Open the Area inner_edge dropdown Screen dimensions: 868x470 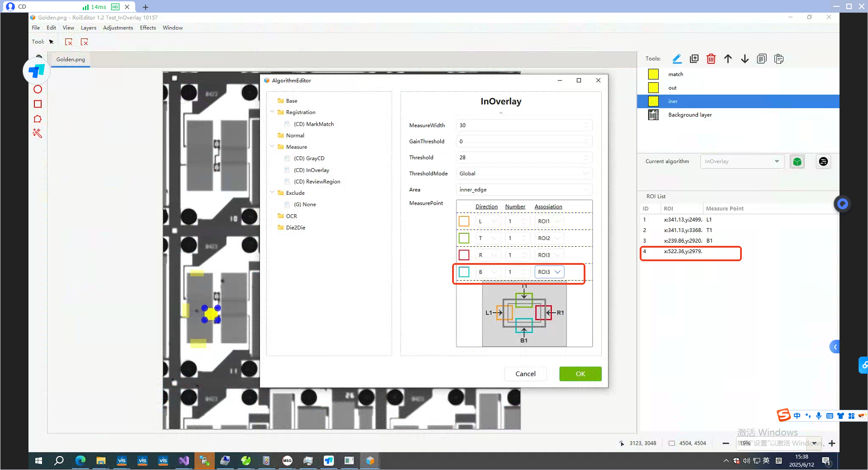tap(524, 190)
